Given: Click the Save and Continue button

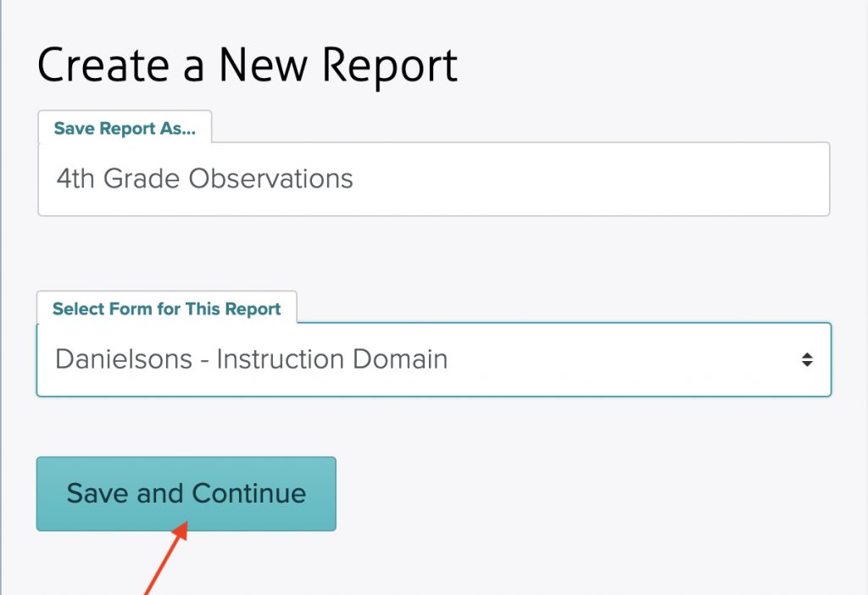Looking at the screenshot, I should pos(186,493).
